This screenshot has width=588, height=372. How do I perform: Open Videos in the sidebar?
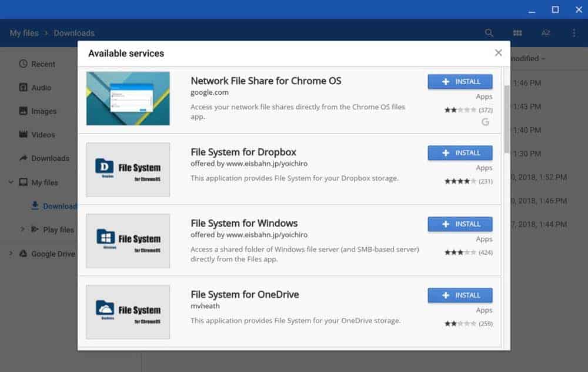[x=36, y=134]
